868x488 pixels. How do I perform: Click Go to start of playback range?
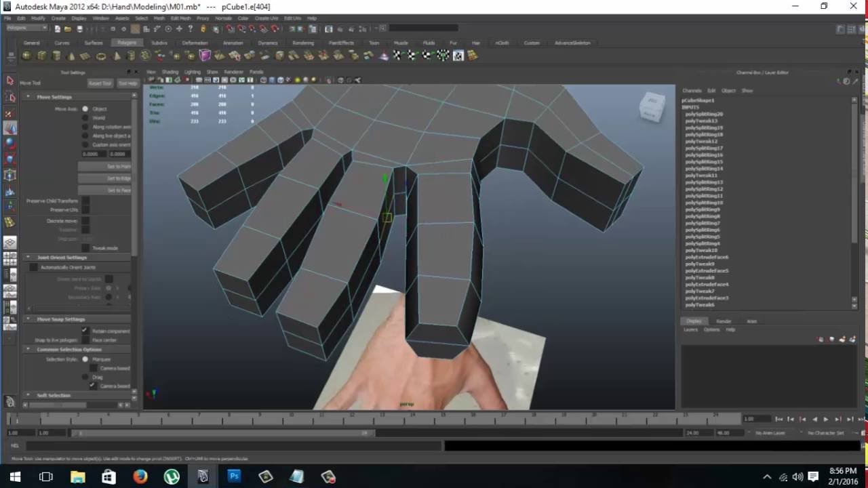[779, 419]
